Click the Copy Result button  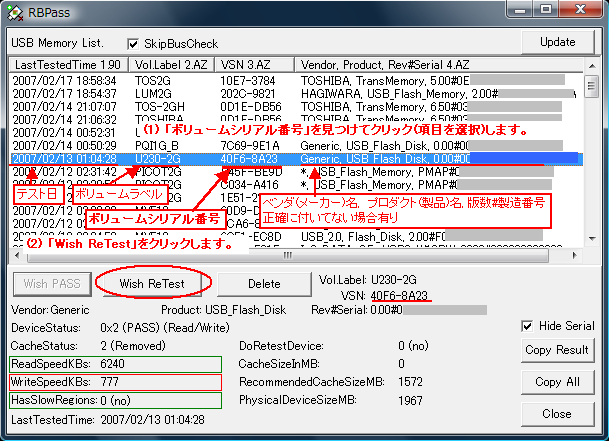pyautogui.click(x=557, y=350)
